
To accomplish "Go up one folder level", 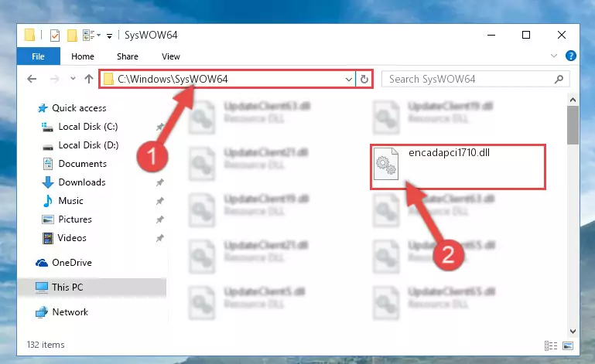I will (89, 79).
